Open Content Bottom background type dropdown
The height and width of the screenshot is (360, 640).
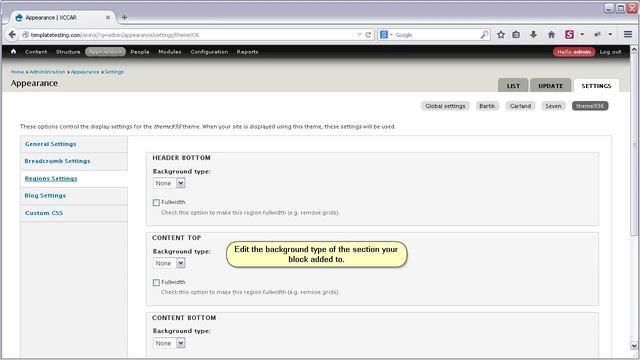click(169, 343)
